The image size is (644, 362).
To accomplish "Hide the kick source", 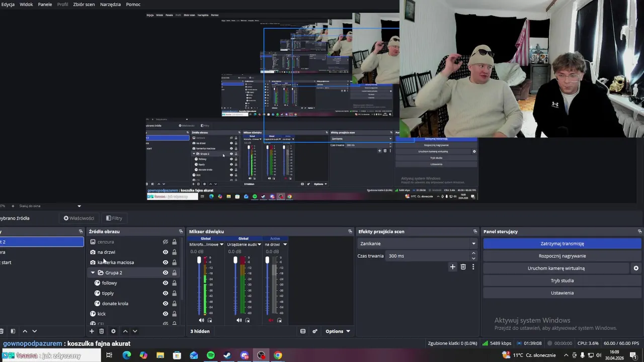I will [165, 314].
